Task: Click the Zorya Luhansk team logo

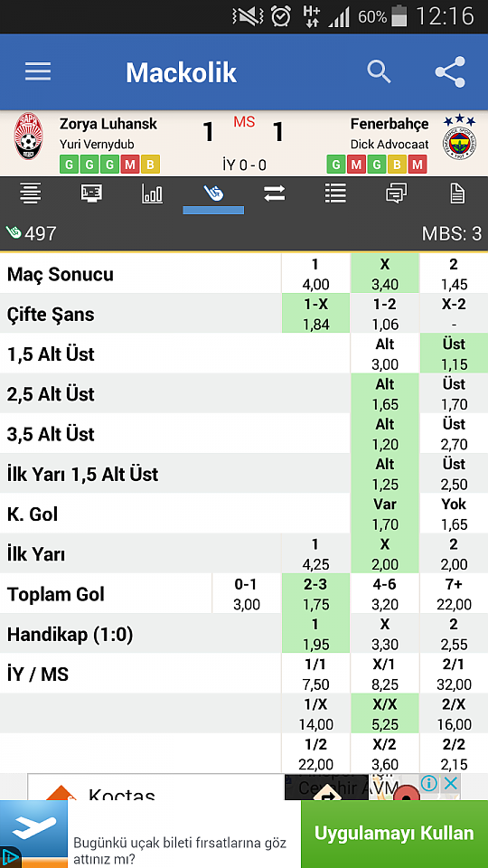Action: [29, 137]
